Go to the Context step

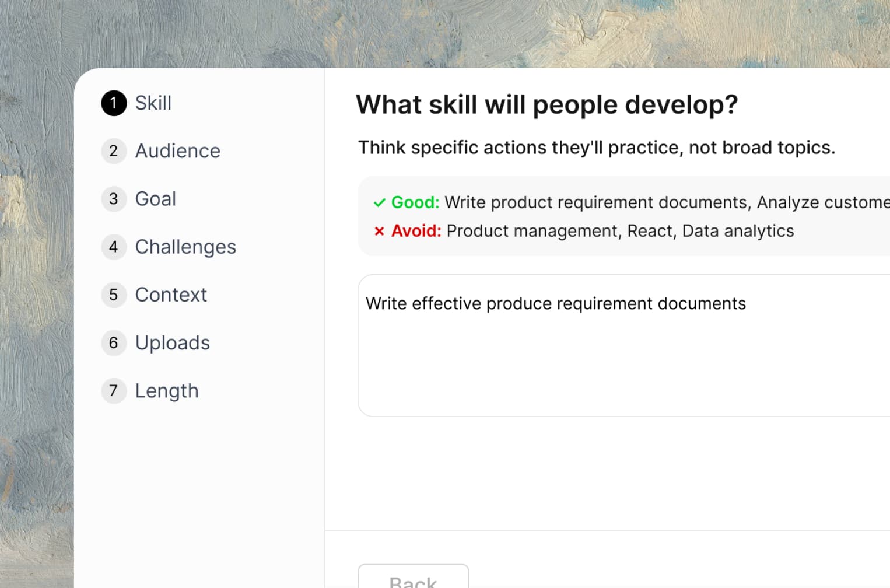click(171, 295)
